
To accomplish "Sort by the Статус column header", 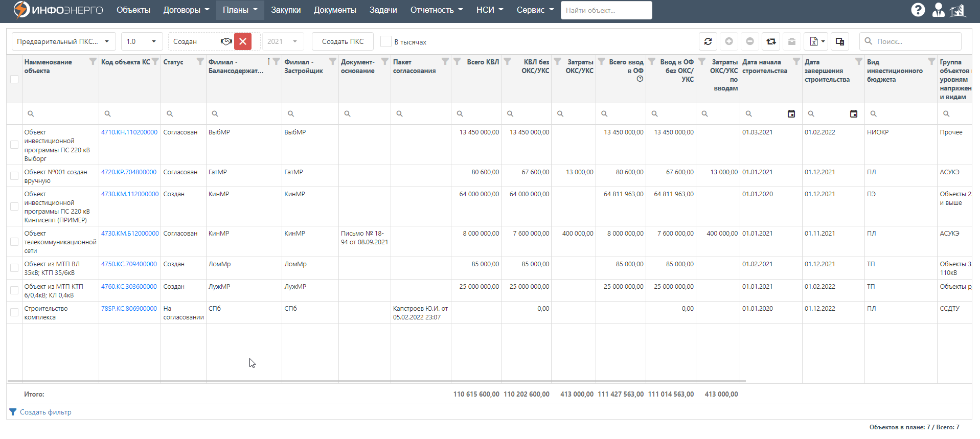I will tap(173, 62).
